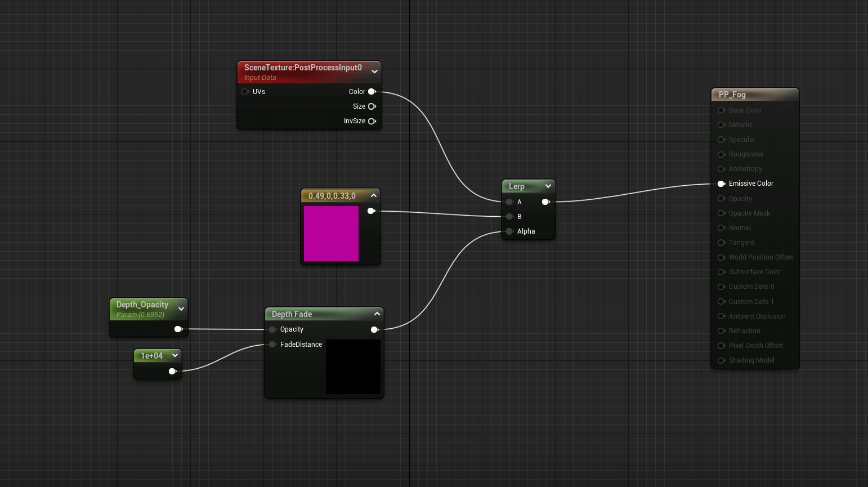Viewport: 868px width, 487px height.
Task: Click the PP_Fog Subsurface Color pin
Action: point(721,272)
